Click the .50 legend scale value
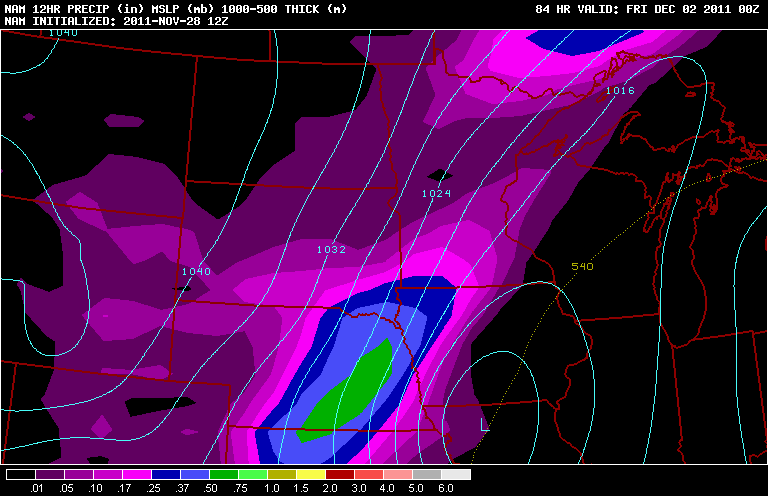768x496 pixels. point(211,488)
